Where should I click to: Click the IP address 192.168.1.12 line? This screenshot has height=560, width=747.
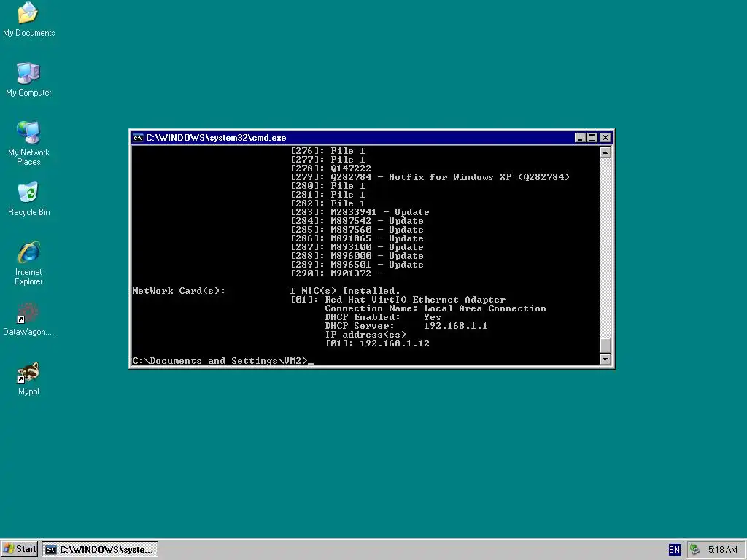point(377,343)
